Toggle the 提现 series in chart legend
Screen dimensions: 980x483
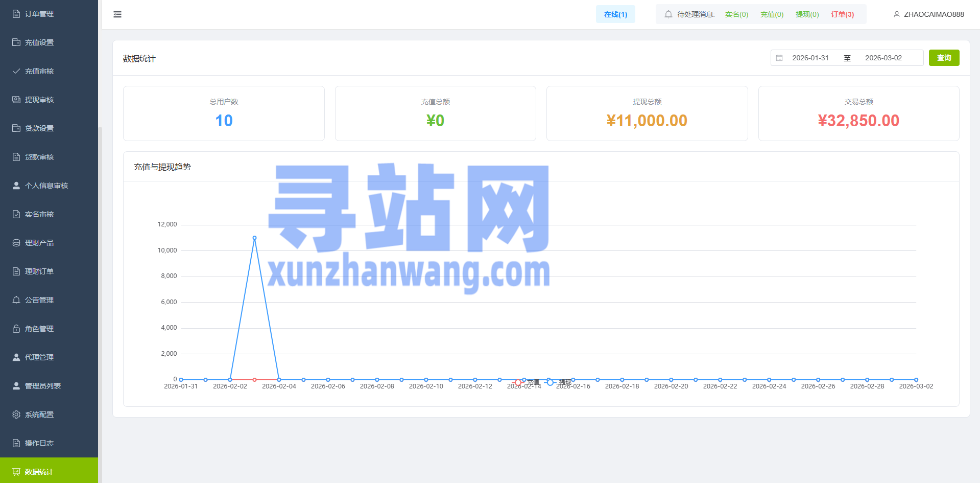point(558,382)
